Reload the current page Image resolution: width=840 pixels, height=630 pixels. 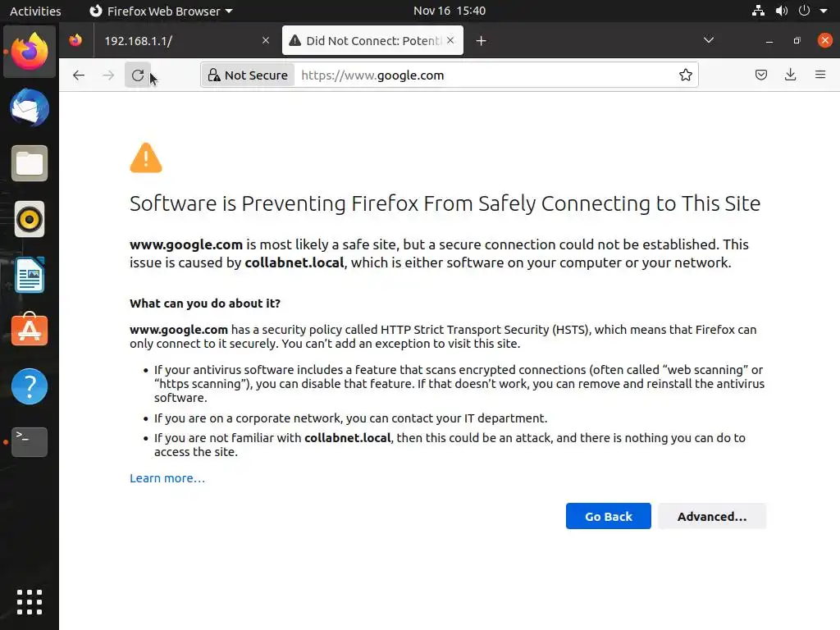pyautogui.click(x=138, y=75)
